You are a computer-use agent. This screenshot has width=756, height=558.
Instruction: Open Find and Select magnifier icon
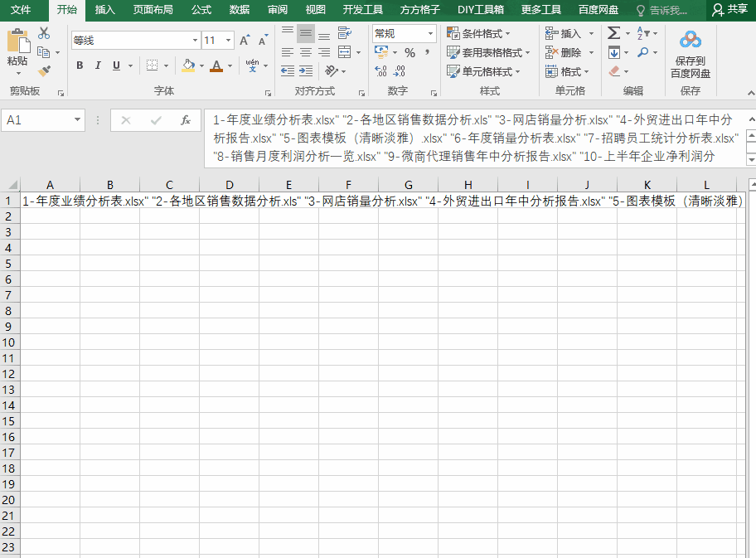pyautogui.click(x=642, y=52)
